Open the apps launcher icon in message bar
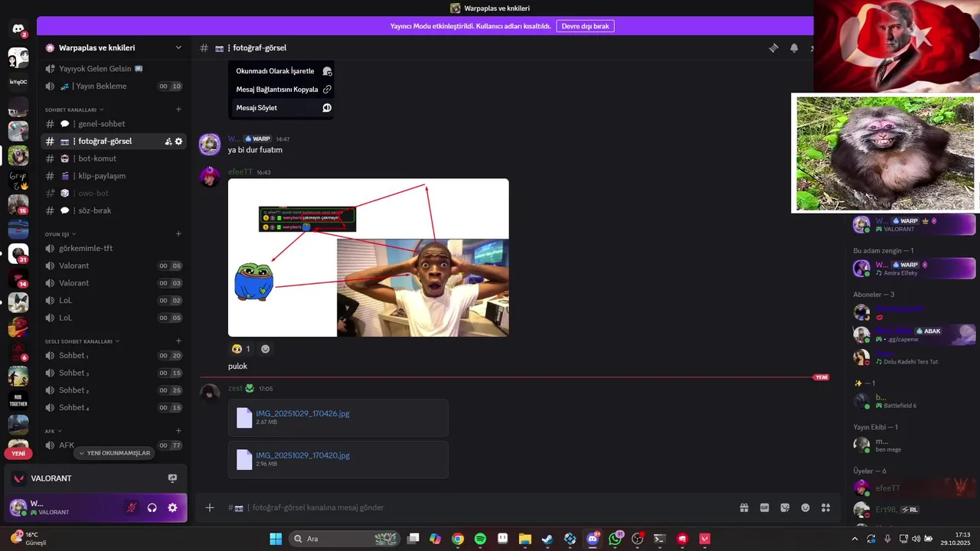The width and height of the screenshot is (980, 551). pos(826,507)
